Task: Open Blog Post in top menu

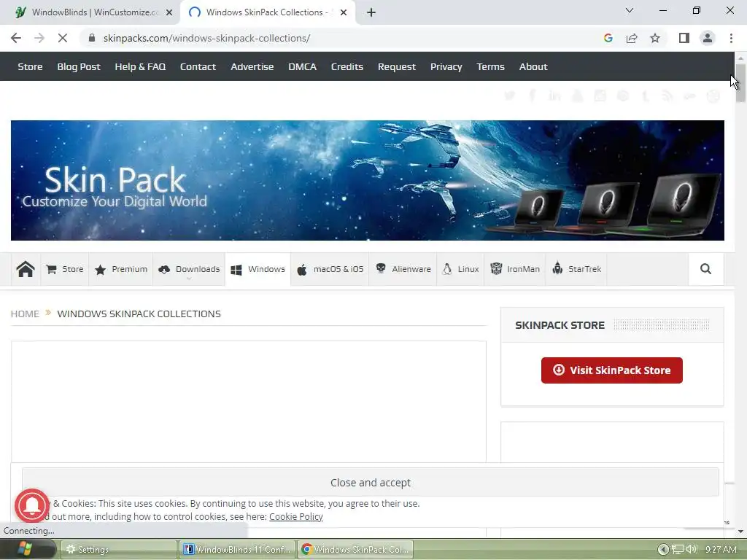Action: [79, 66]
